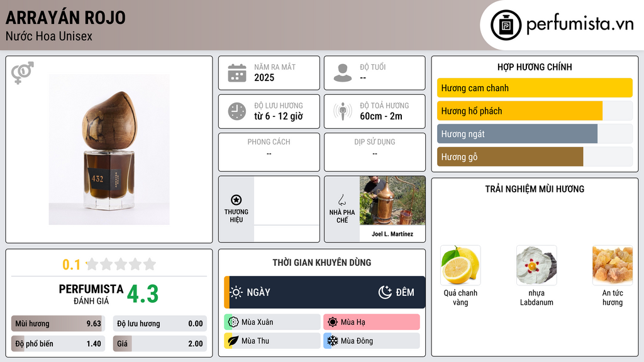
Task: Click the Đêm label in the time bar
Action: (x=405, y=293)
